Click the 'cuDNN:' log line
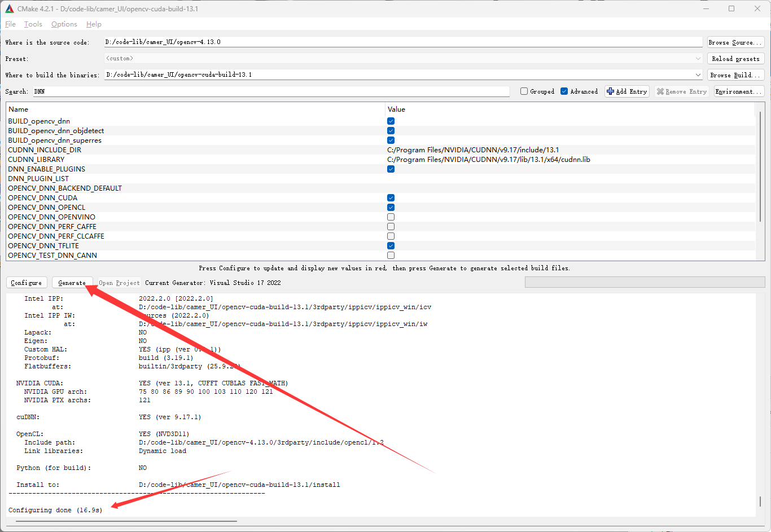This screenshot has width=771, height=532. point(28,417)
